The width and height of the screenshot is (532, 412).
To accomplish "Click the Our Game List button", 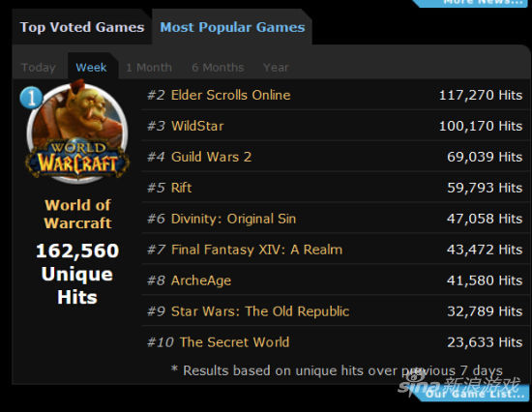I will (475, 394).
